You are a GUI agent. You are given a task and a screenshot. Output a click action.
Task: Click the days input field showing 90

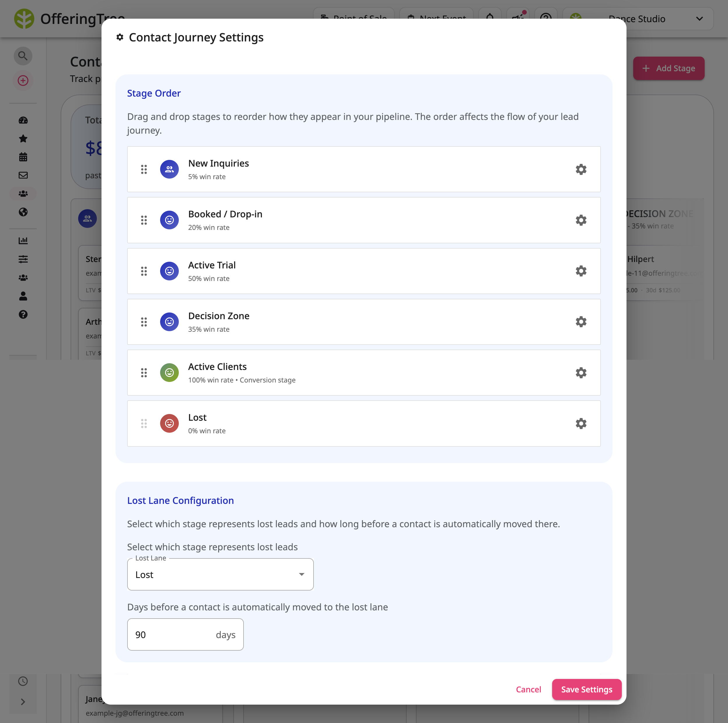[185, 634]
